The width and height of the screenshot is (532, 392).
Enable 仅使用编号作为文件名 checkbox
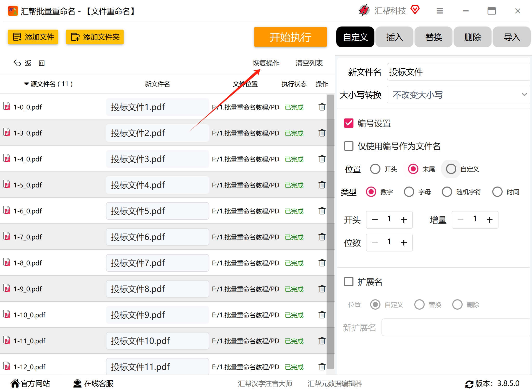pos(349,146)
